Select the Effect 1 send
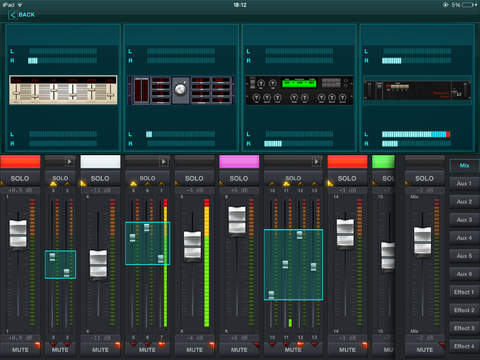This screenshot has height=360, width=480. pos(464,292)
